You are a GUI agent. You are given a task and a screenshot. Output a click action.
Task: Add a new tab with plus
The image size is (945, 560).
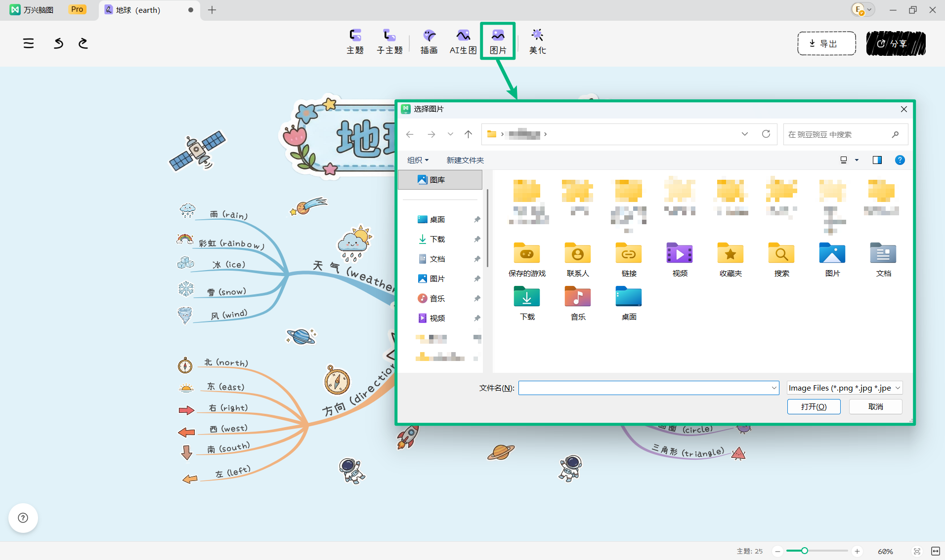tap(212, 10)
